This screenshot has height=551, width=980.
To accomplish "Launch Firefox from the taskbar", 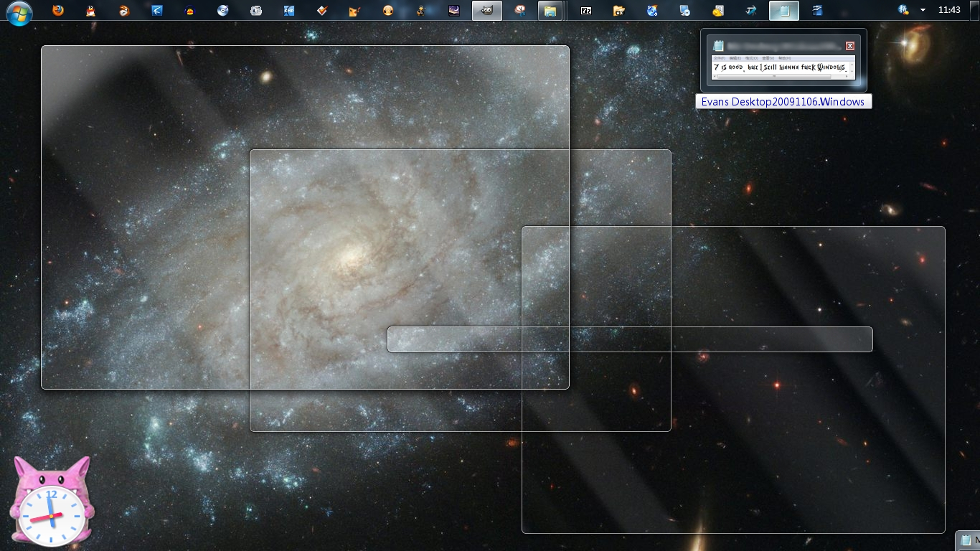I will pos(57,11).
